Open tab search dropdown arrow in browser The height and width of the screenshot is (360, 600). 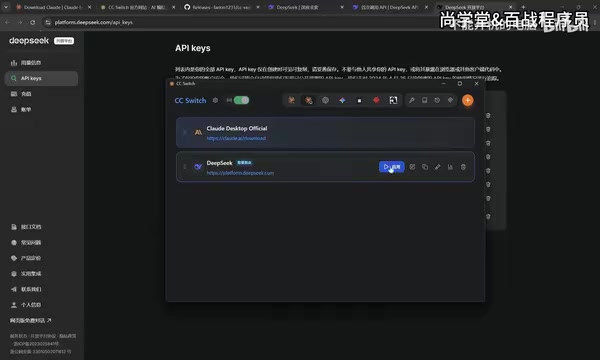click(x=6, y=7)
